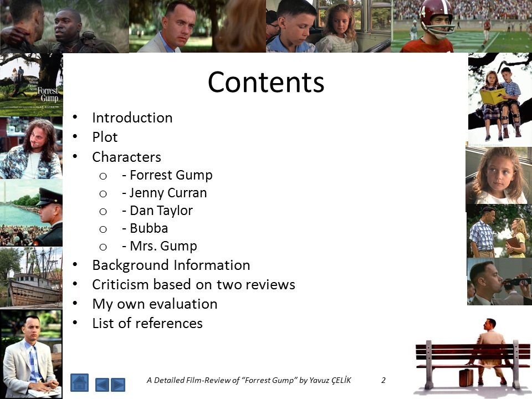This screenshot has height=399, width=532.
Task: Click the '- Jenny Curran' sub-item
Action: tap(164, 193)
